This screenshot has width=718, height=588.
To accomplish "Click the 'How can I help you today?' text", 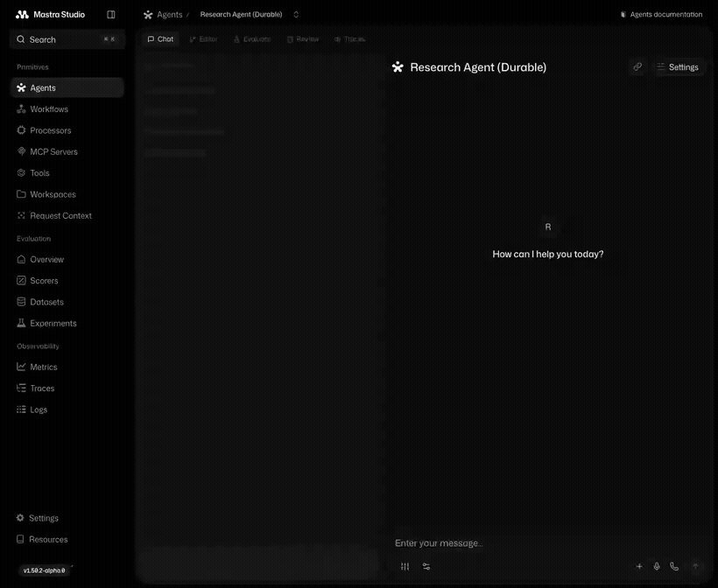I will pyautogui.click(x=548, y=254).
